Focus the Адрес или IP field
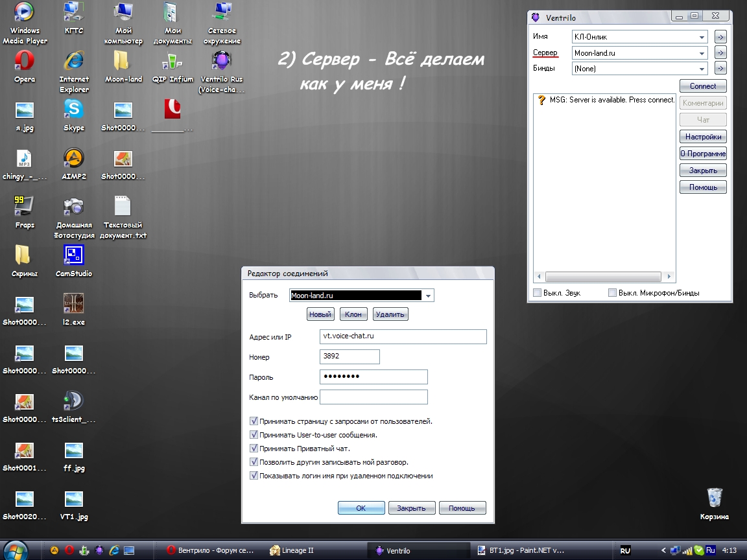747x560 pixels. point(403,336)
